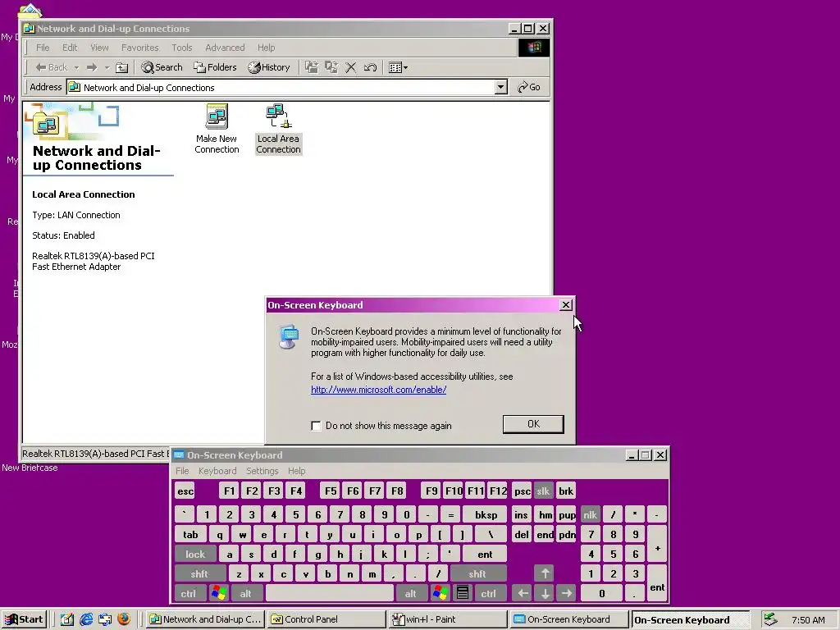840x630 pixels.
Task: Click the Move To toolbar icon
Action: [311, 67]
